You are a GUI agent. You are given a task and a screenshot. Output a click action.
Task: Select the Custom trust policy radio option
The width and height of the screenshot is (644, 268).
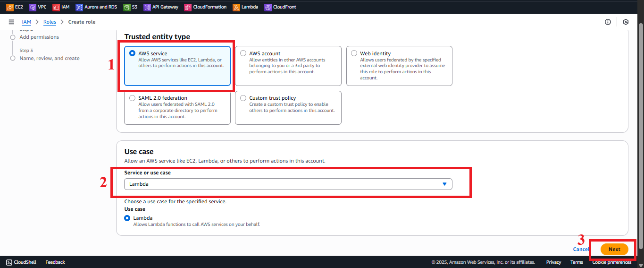tap(243, 98)
